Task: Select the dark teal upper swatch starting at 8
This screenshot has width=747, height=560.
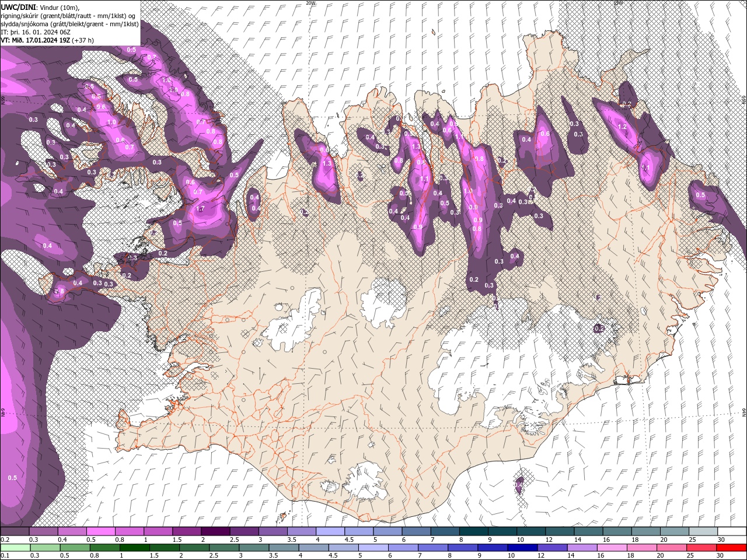Action: click(x=474, y=531)
